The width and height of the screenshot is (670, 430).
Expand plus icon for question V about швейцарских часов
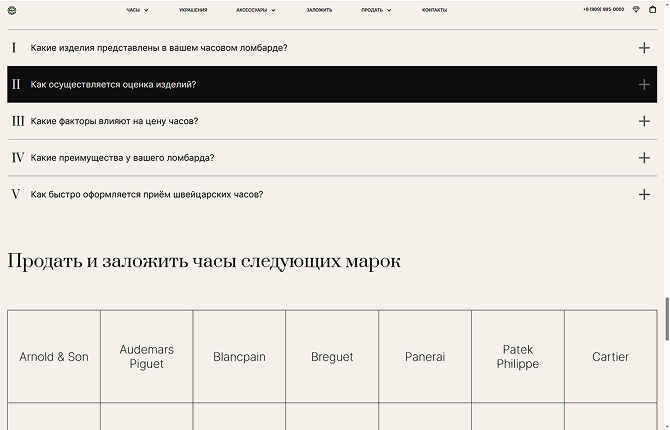point(644,195)
